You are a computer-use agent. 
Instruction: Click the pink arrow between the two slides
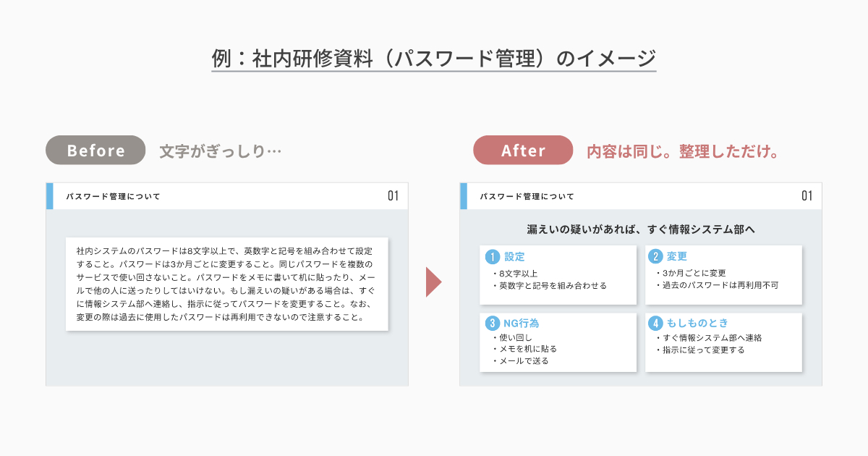[x=433, y=282]
